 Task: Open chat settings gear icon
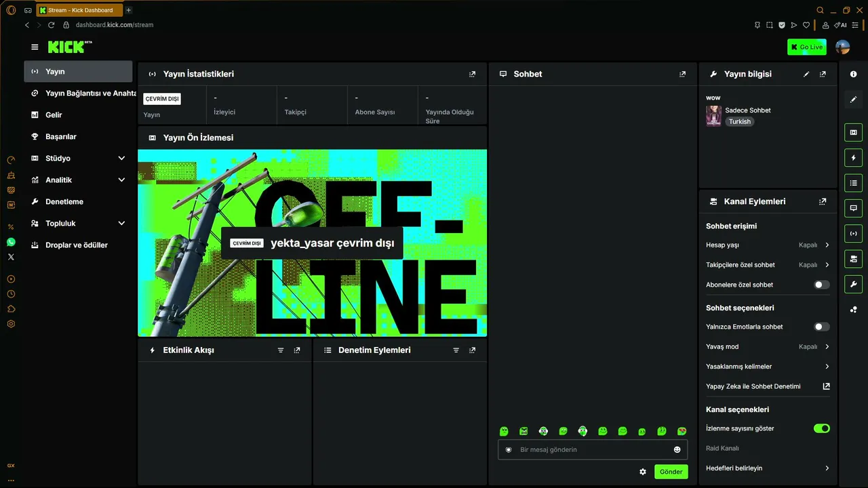[x=643, y=472]
